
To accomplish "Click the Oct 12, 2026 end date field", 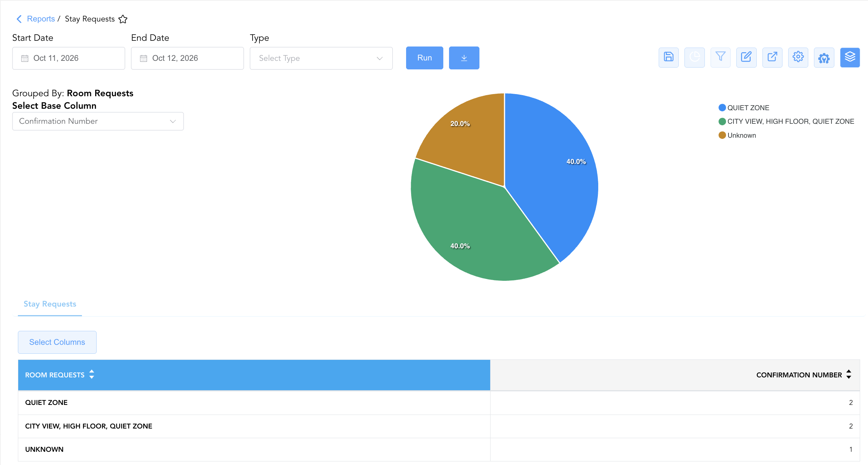I will click(x=187, y=58).
